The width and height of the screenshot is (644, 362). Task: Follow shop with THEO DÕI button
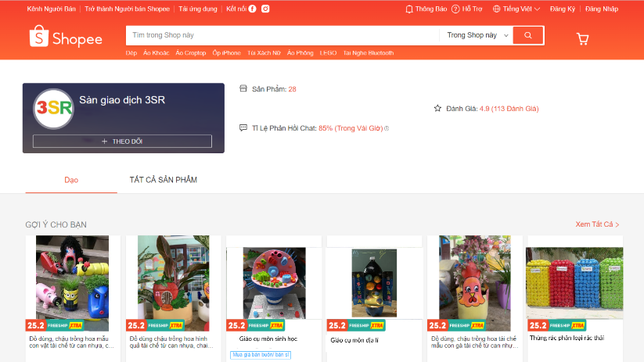[x=122, y=142]
